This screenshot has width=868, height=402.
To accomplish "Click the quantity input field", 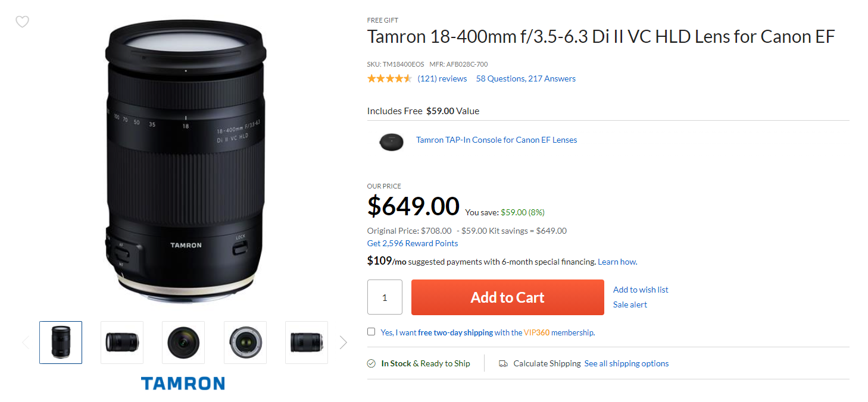I will click(385, 297).
